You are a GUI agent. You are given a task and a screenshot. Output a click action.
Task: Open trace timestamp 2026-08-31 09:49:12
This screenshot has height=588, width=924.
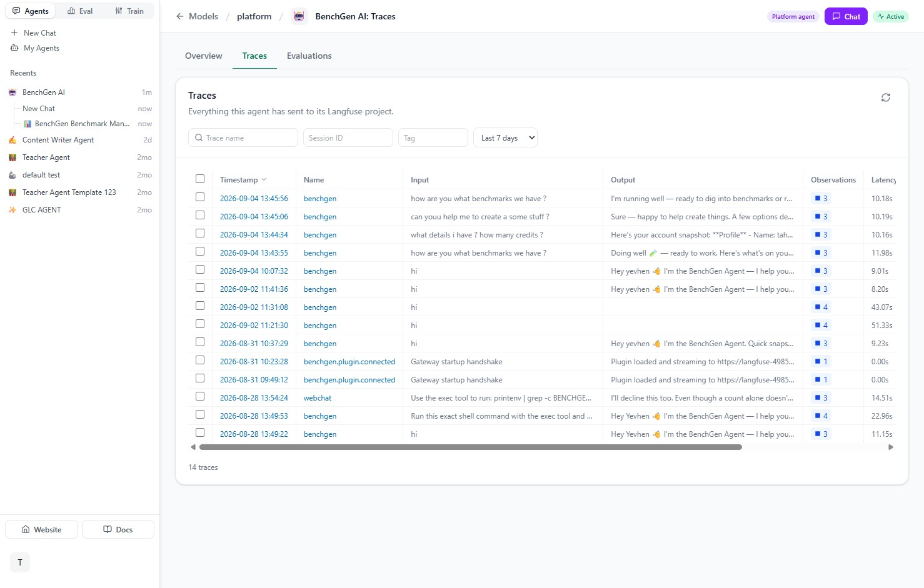point(254,380)
